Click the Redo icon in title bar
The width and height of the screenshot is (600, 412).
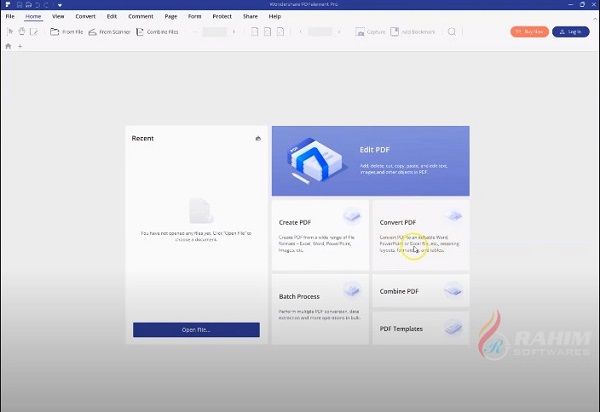click(46, 5)
